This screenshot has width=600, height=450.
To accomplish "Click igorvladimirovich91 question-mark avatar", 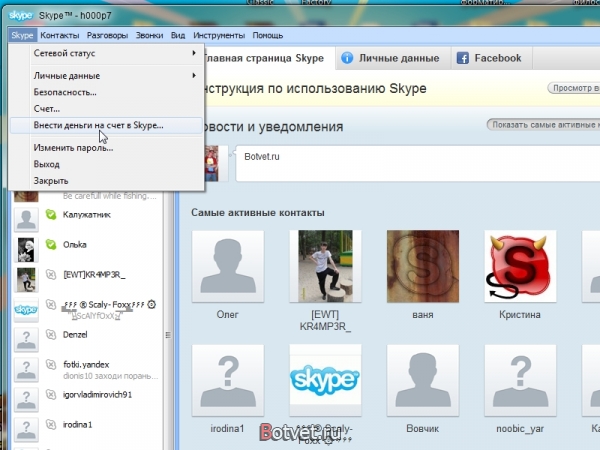I will [26, 399].
